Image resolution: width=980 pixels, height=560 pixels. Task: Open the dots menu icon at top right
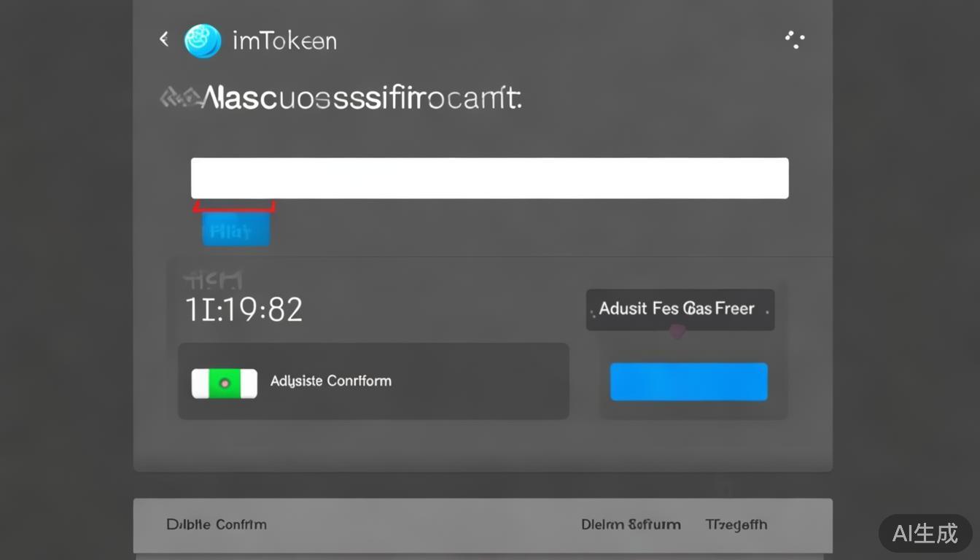click(x=795, y=39)
